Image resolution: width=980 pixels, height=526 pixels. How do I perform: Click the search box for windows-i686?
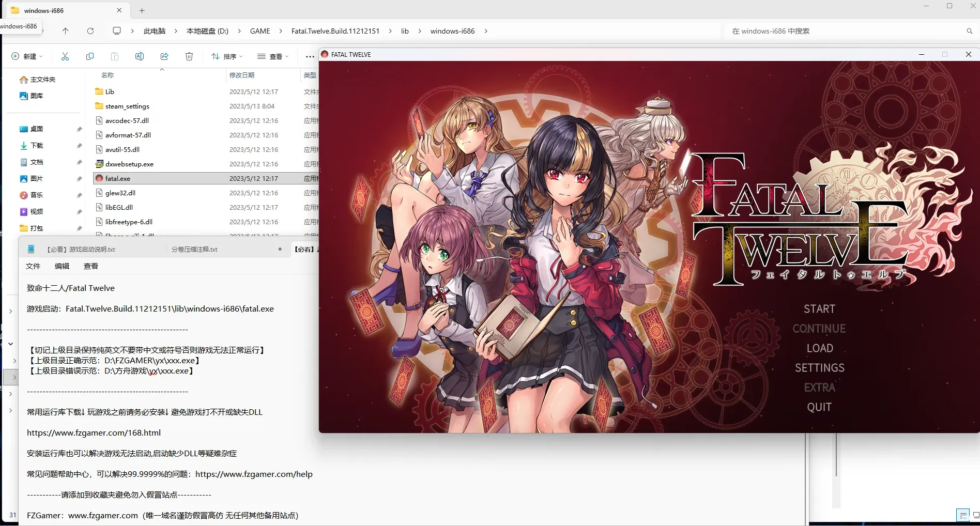(x=845, y=31)
